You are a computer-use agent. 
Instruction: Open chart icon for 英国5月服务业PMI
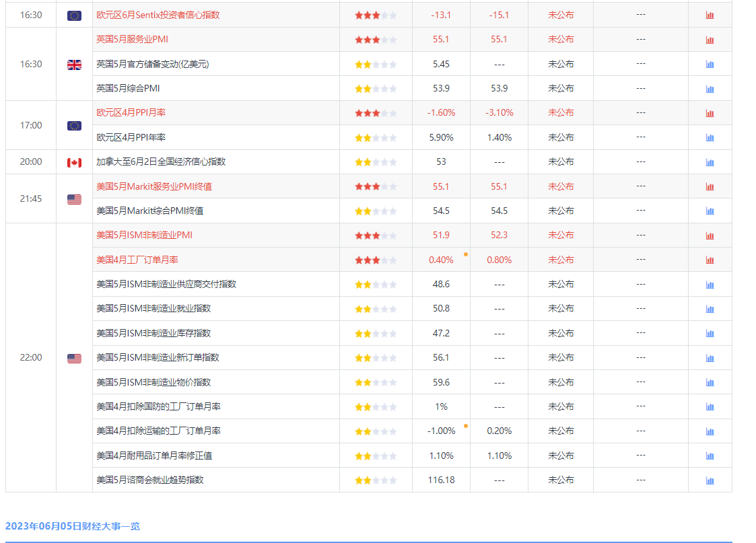point(710,40)
